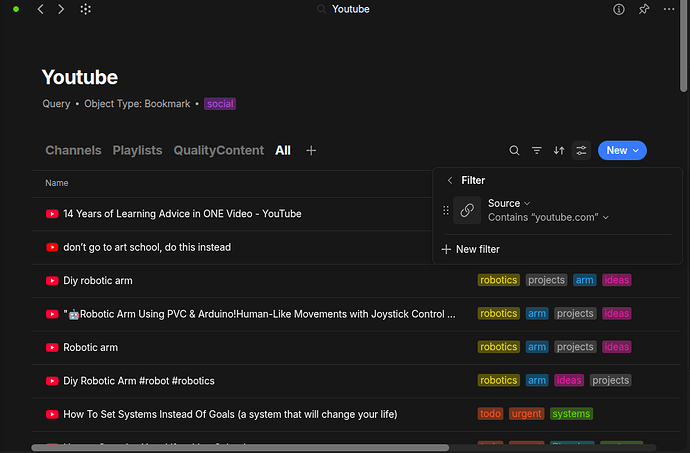Image resolution: width=690 pixels, height=453 pixels.
Task: Click arm tag on Diy robotic arm row
Action: tap(584, 280)
